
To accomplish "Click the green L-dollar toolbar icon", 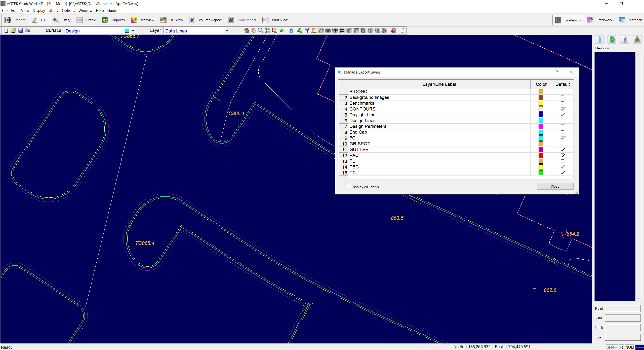I will 300,31.
